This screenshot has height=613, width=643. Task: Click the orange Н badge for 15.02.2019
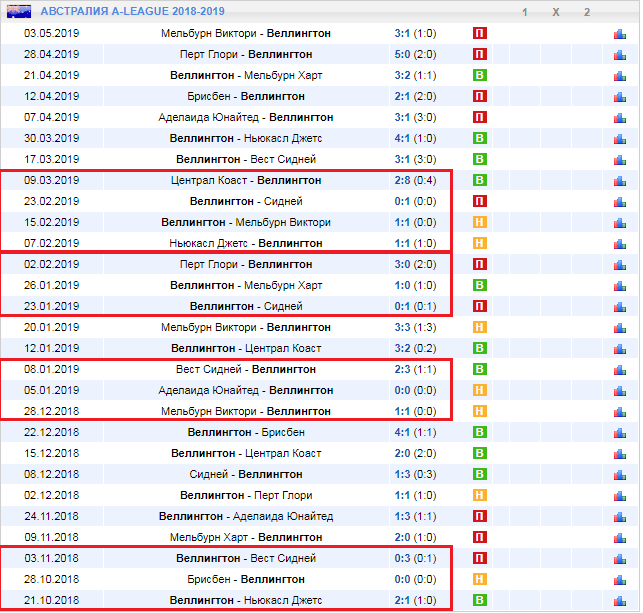(480, 222)
